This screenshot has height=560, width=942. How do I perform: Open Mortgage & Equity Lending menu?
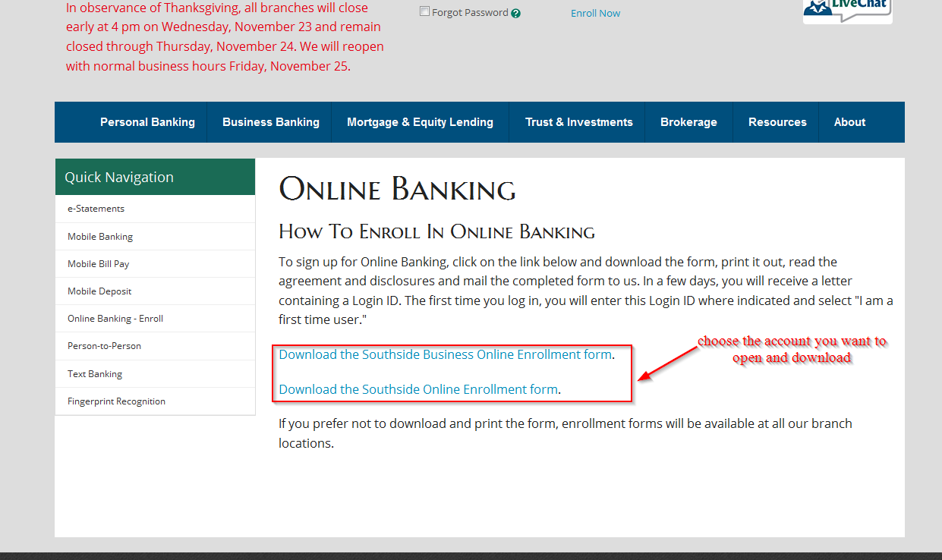(x=420, y=122)
